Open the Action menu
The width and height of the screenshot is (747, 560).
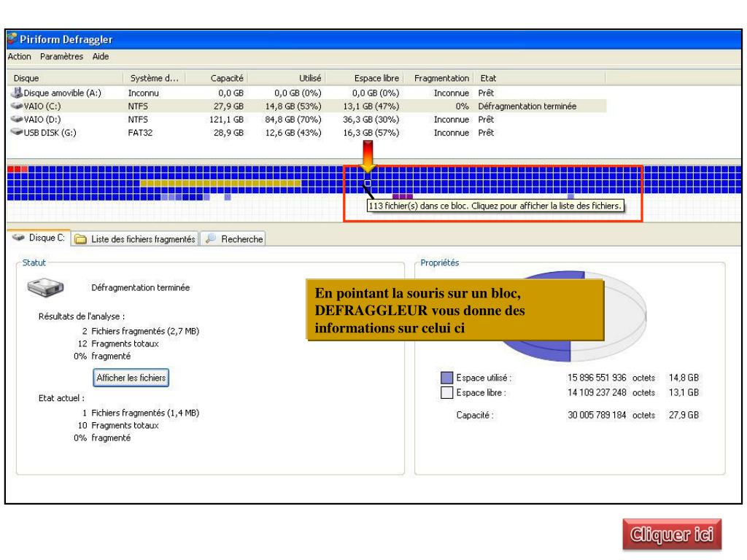point(20,58)
